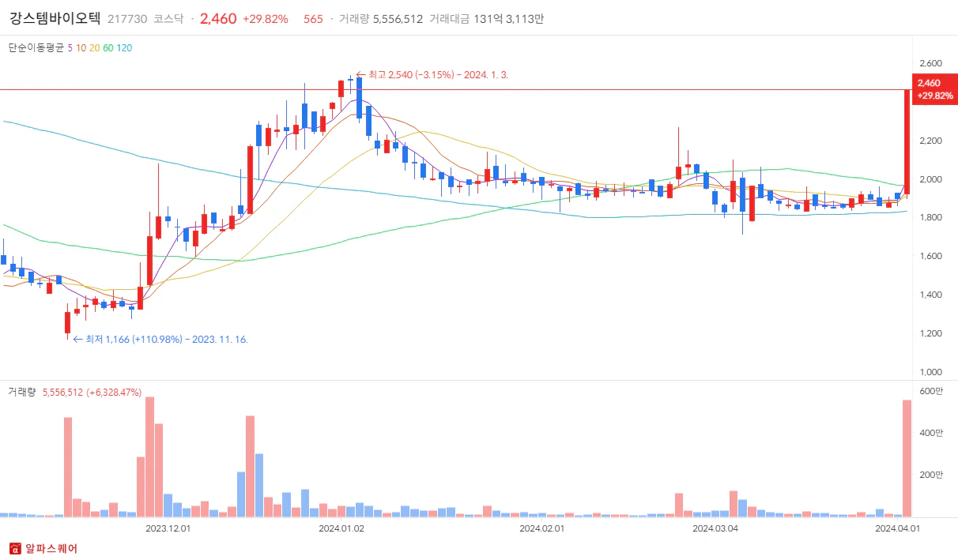This screenshot has width=958, height=560.
Task: Click the red 2,460 price tag on axis
Action: [x=933, y=89]
